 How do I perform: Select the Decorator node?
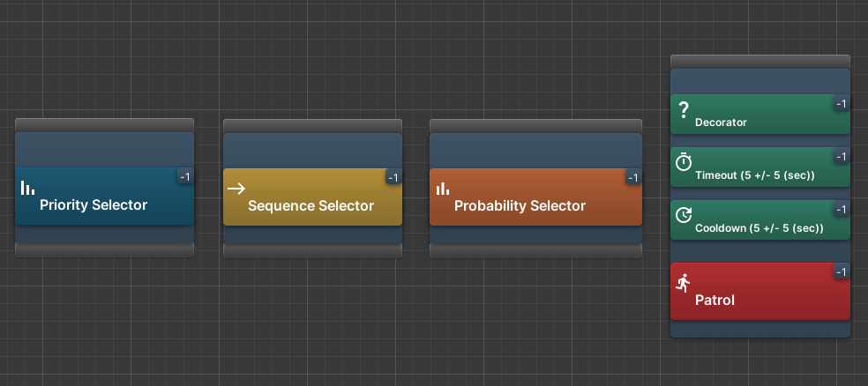click(x=759, y=115)
